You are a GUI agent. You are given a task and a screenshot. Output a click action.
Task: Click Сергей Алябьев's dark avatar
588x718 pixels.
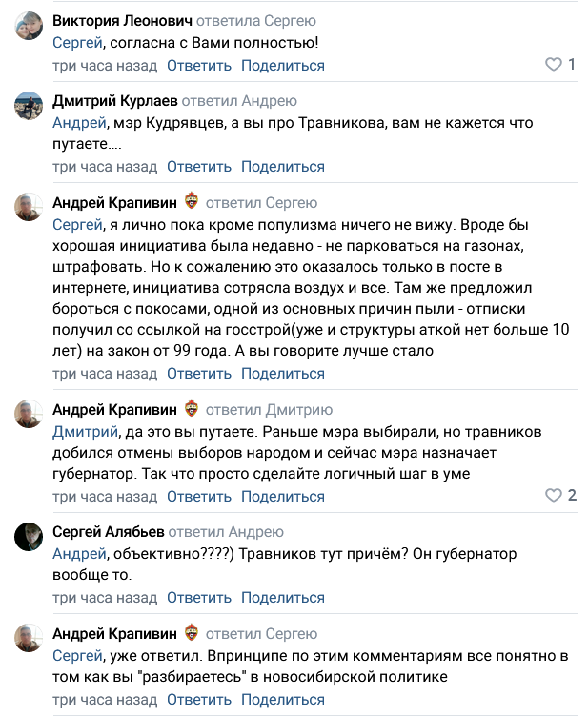click(x=29, y=538)
